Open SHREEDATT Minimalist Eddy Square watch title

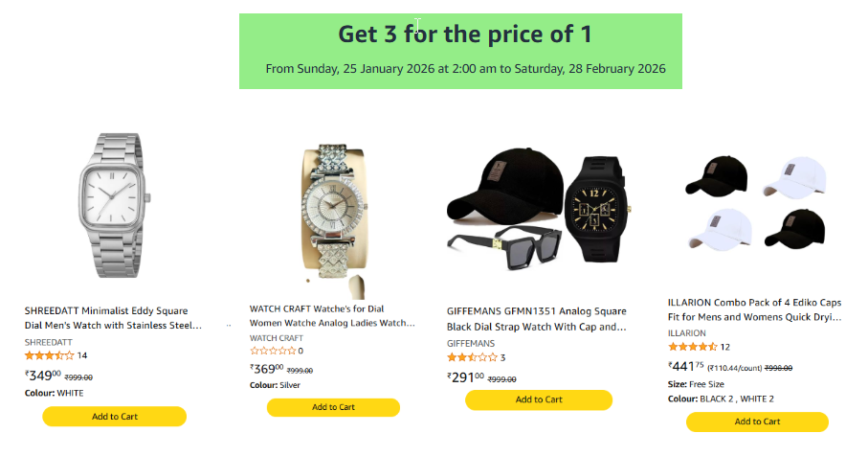(x=113, y=318)
